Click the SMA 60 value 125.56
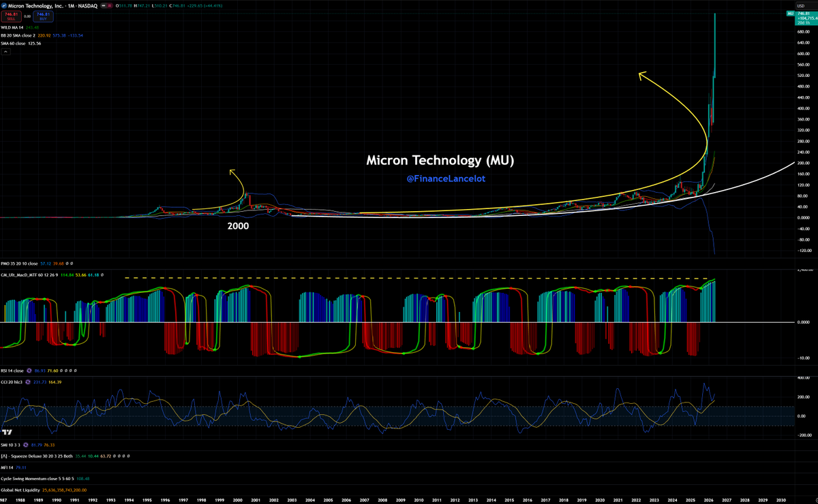The image size is (818, 504). (34, 44)
